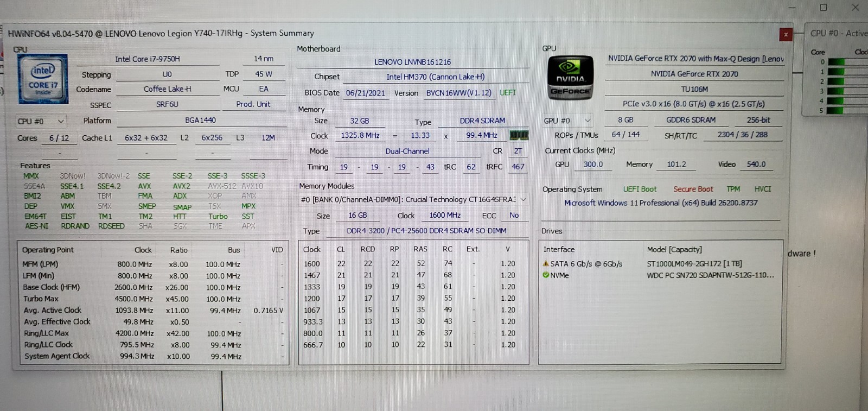Click the BIOS date 06/21/2021 value
Image resolution: width=868 pixels, height=411 pixels.
(365, 93)
